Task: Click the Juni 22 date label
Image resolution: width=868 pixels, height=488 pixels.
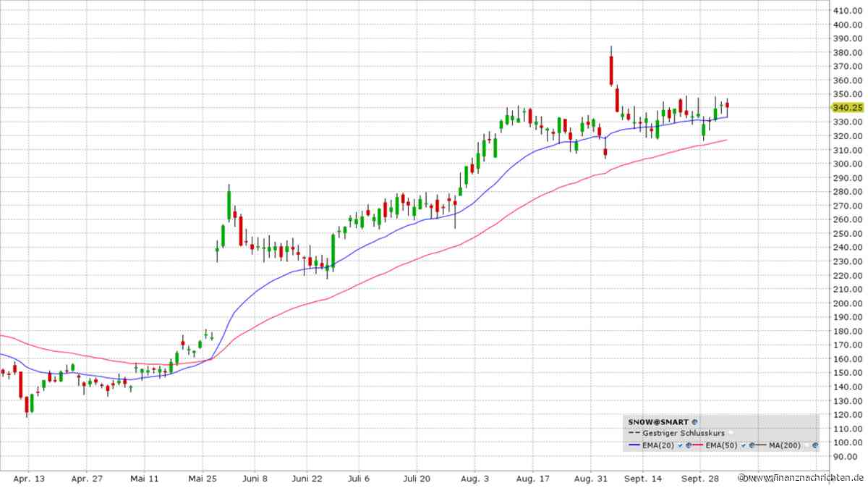Action: [x=307, y=479]
